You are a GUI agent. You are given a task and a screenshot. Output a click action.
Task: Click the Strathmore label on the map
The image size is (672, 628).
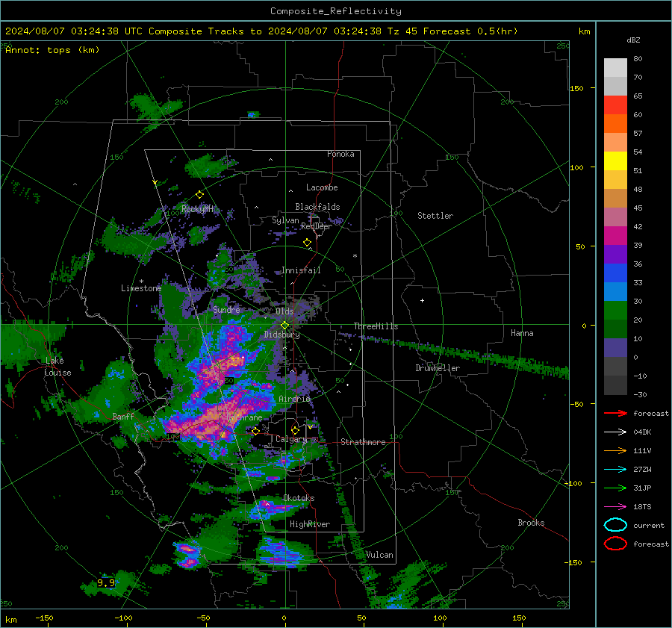(x=363, y=442)
